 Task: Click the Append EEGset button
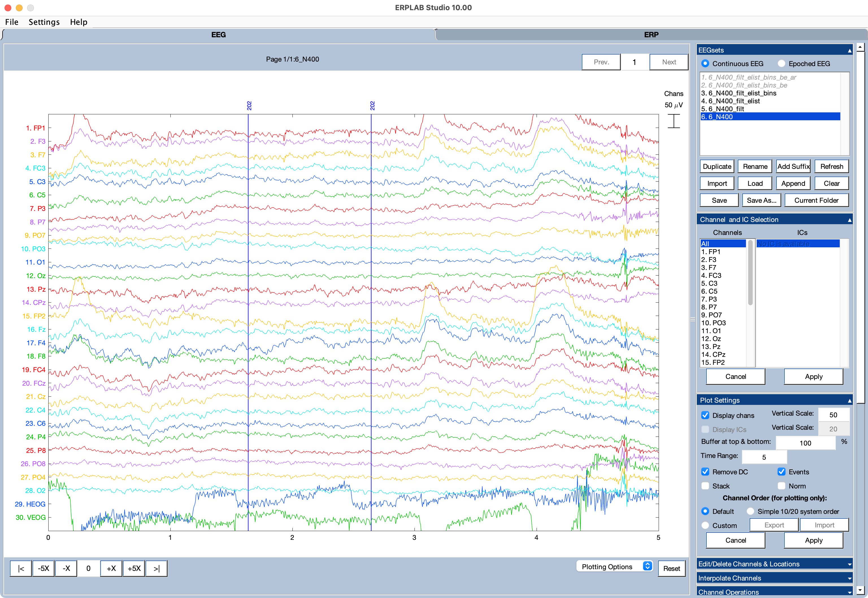click(x=792, y=183)
